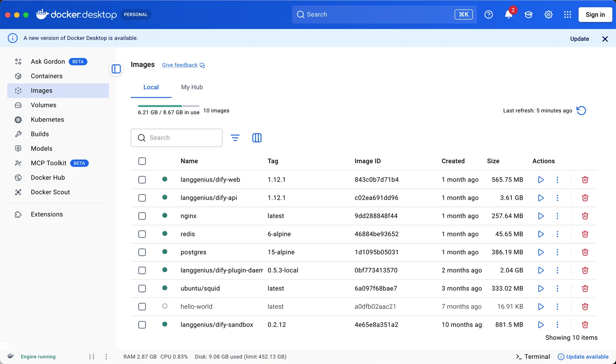Toggle the select-all images checkbox
This screenshot has width=616, height=364.
142,161
